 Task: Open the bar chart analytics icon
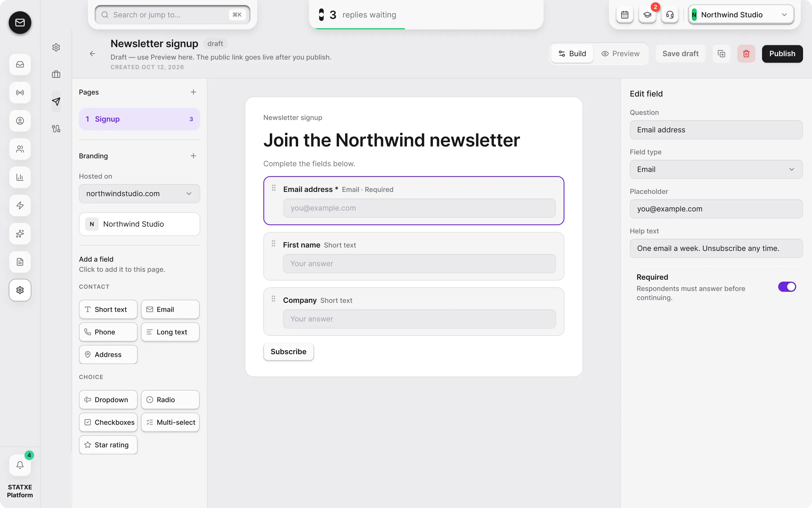tap(20, 177)
